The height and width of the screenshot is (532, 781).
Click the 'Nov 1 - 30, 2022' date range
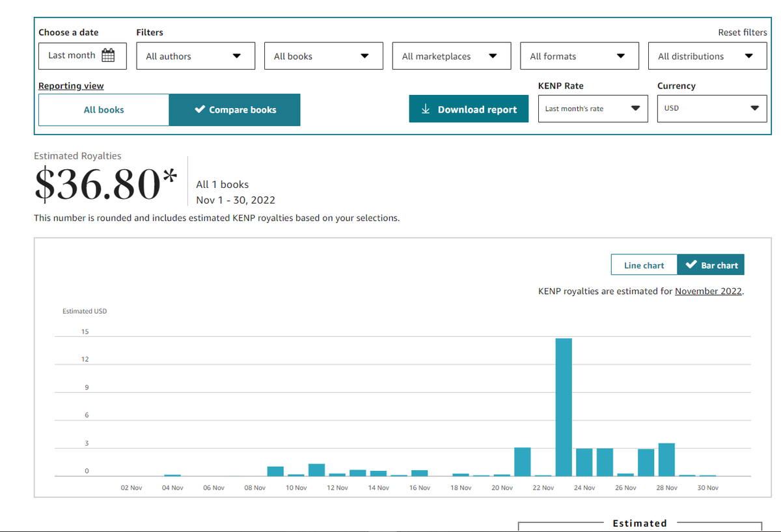tap(236, 200)
